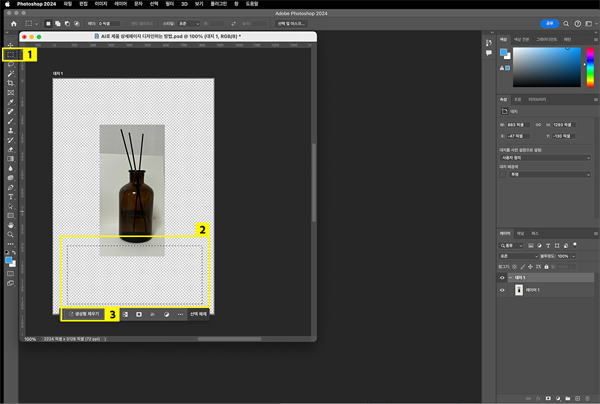
Task: Hide the 대지 1 artboard layer
Action: click(502, 277)
